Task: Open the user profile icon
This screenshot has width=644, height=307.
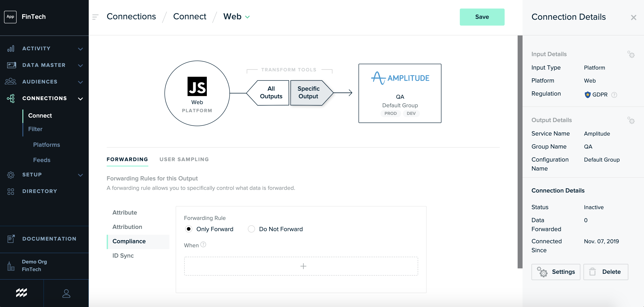Action: click(66, 294)
